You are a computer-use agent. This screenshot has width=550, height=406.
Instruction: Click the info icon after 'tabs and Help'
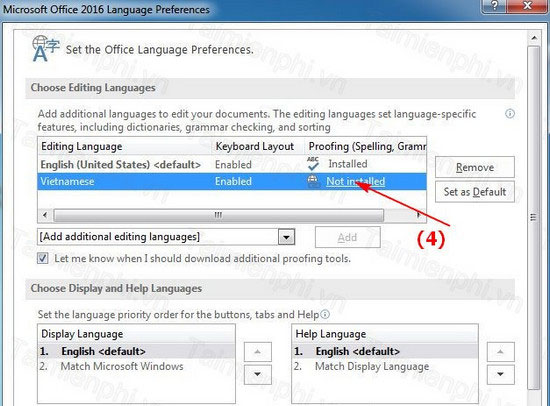[325, 314]
